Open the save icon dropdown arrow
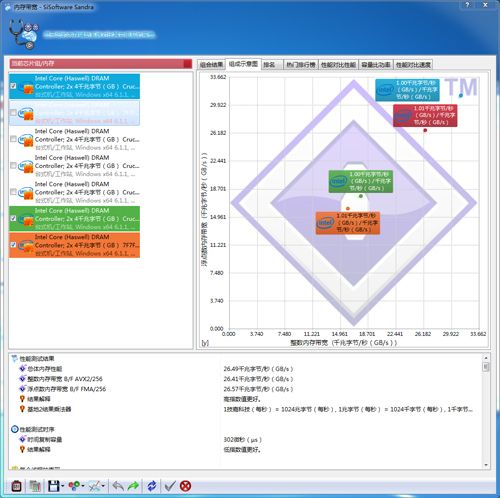The height and width of the screenshot is (498, 500). coord(63,486)
